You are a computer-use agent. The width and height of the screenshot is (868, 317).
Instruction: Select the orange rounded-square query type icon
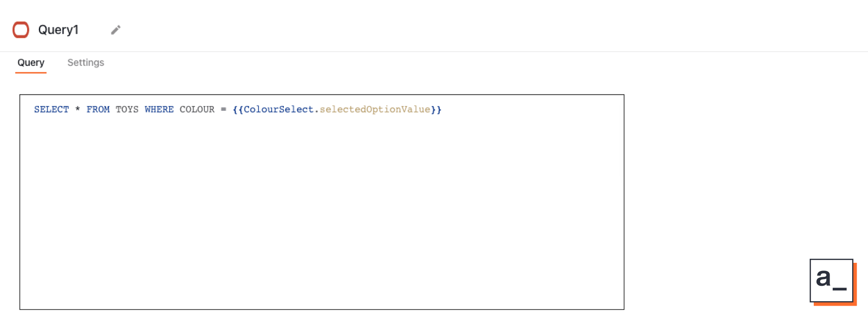(x=21, y=30)
